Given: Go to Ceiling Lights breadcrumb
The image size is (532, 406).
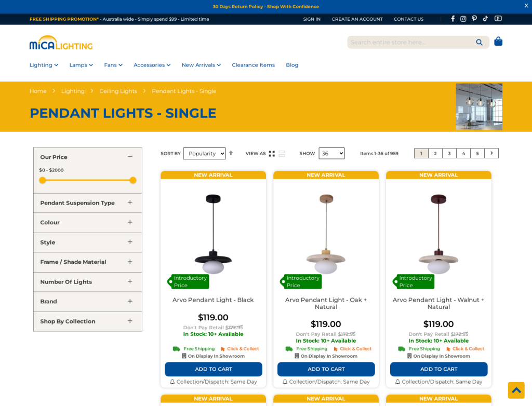Looking at the screenshot, I should tap(118, 91).
